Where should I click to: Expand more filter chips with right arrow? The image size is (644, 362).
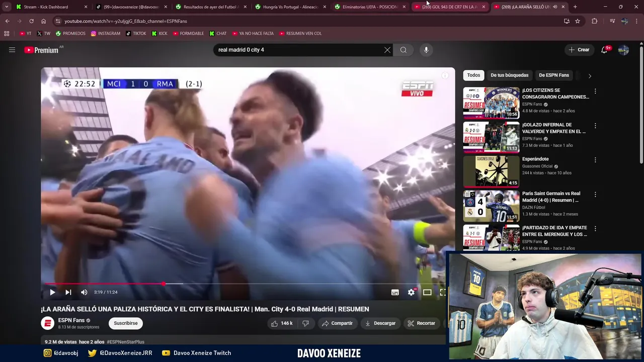[590, 76]
